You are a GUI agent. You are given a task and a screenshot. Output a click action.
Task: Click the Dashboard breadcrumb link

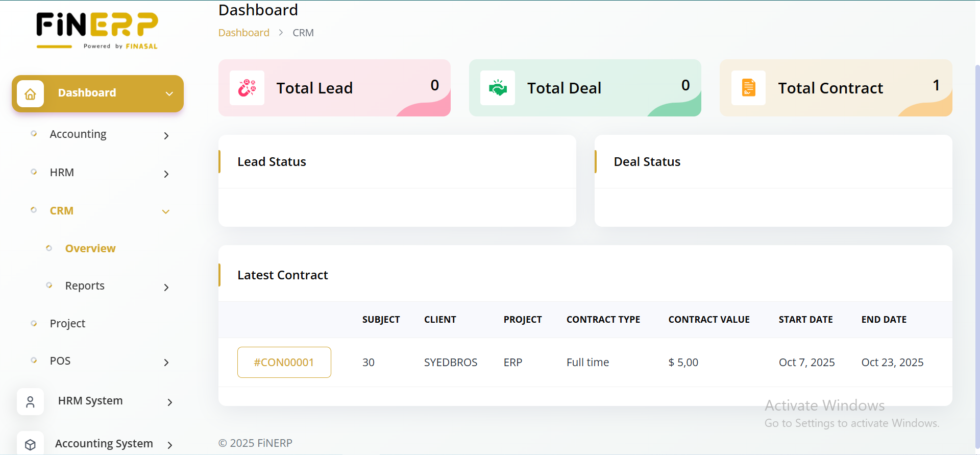pyautogui.click(x=243, y=33)
